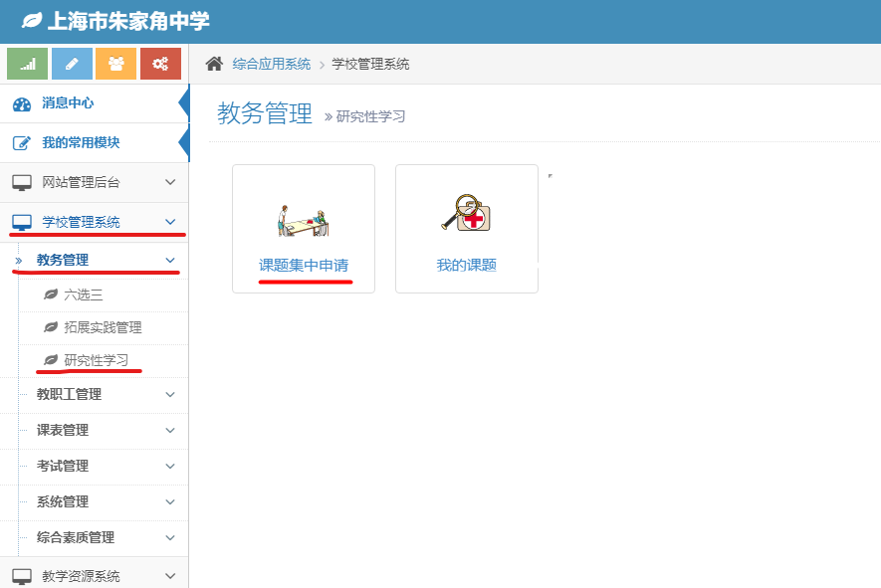Click the 我的课题 magnifier icon
This screenshot has width=881, height=588.
click(x=466, y=213)
